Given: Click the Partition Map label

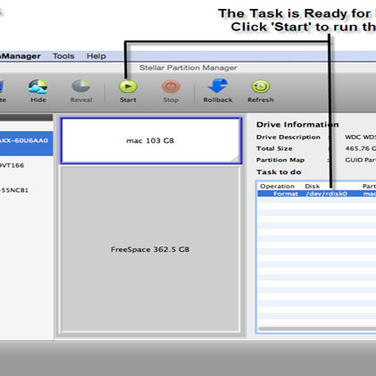Looking at the screenshot, I should (x=280, y=160).
